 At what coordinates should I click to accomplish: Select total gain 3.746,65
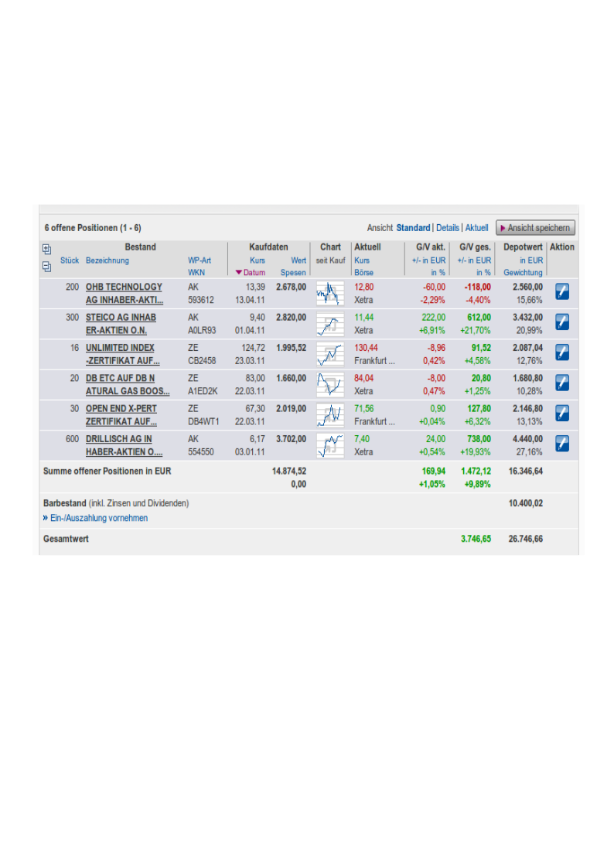coord(476,539)
